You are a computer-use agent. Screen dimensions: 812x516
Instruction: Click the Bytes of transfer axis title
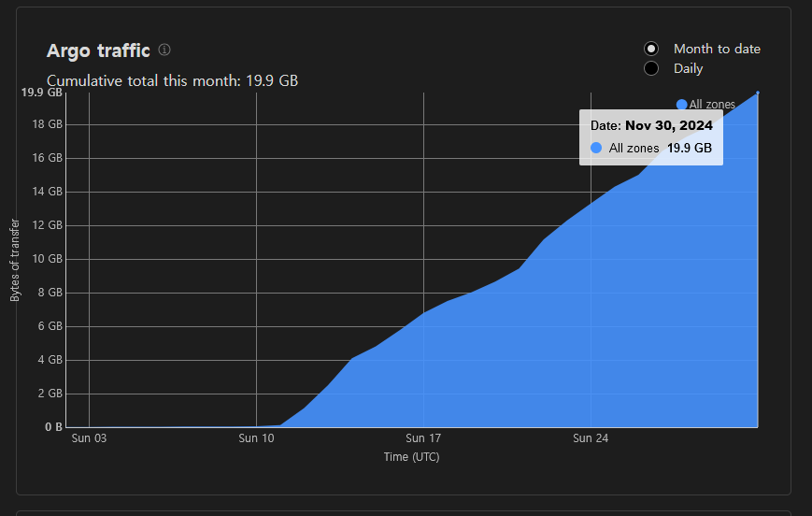pyautogui.click(x=15, y=260)
